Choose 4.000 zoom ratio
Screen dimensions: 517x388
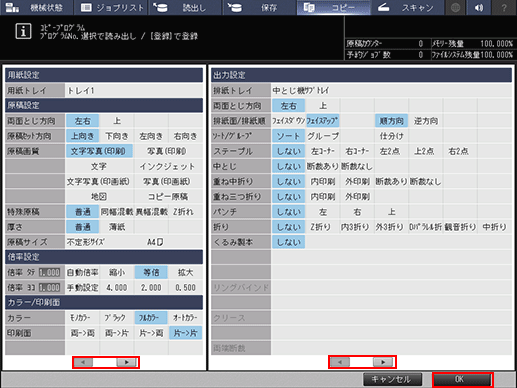117,287
